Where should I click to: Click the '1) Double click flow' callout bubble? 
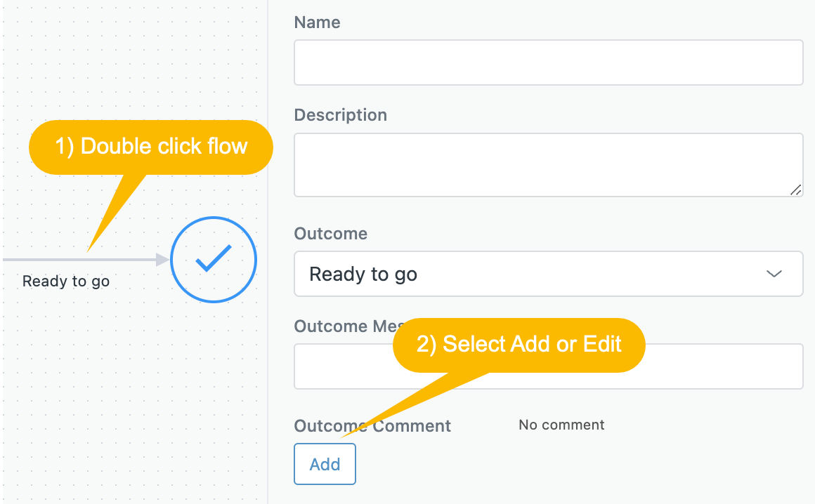tap(150, 147)
